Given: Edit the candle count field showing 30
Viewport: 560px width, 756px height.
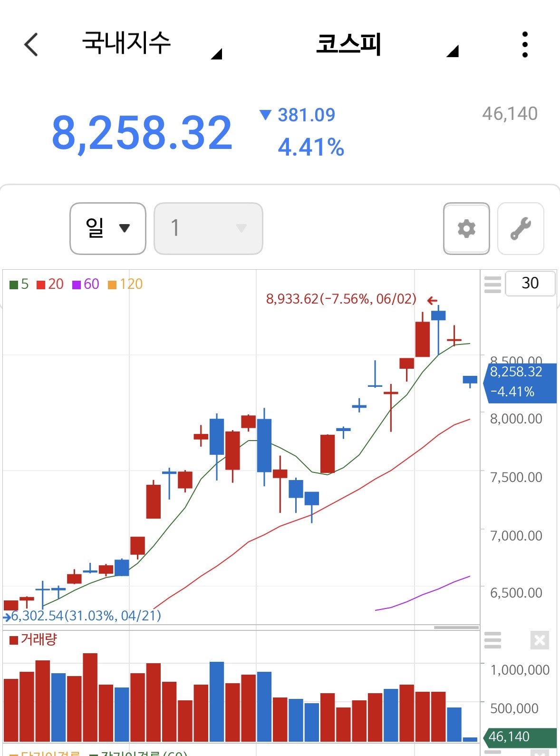Looking at the screenshot, I should point(530,284).
